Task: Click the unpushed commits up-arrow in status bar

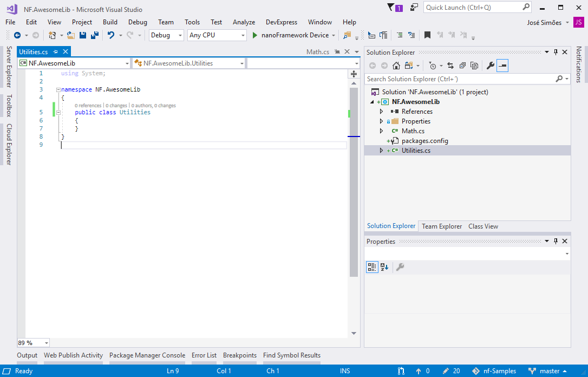Action: point(419,371)
